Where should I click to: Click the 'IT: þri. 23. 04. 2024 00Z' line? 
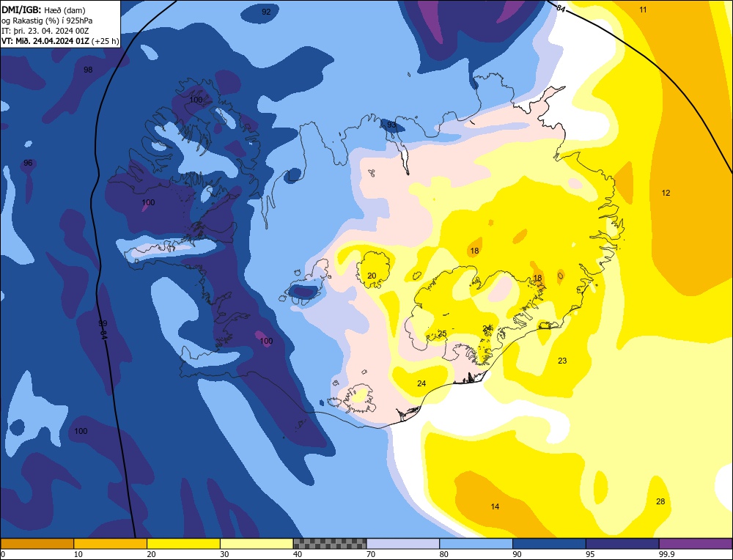[x=45, y=30]
